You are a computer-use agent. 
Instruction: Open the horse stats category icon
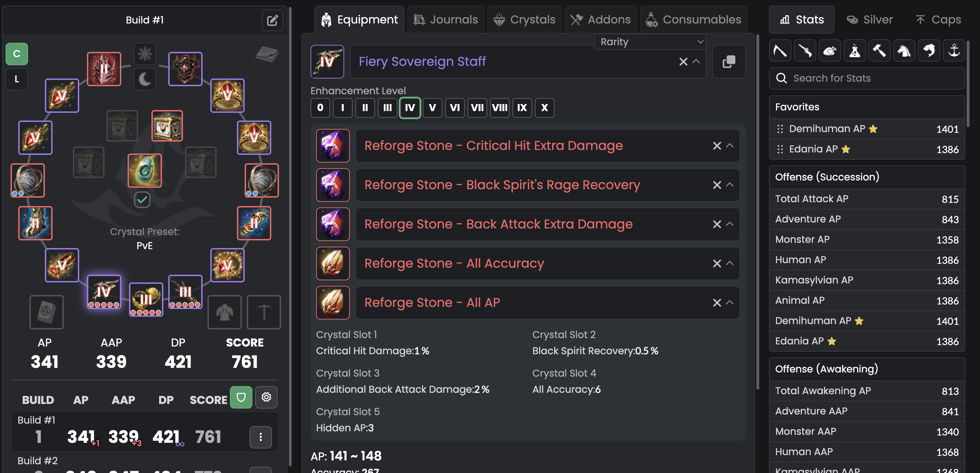coord(904,50)
